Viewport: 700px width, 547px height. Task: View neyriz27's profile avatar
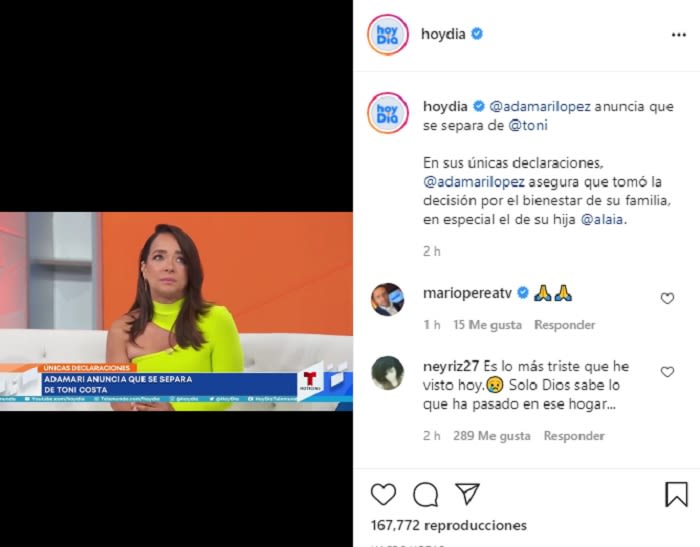point(388,373)
